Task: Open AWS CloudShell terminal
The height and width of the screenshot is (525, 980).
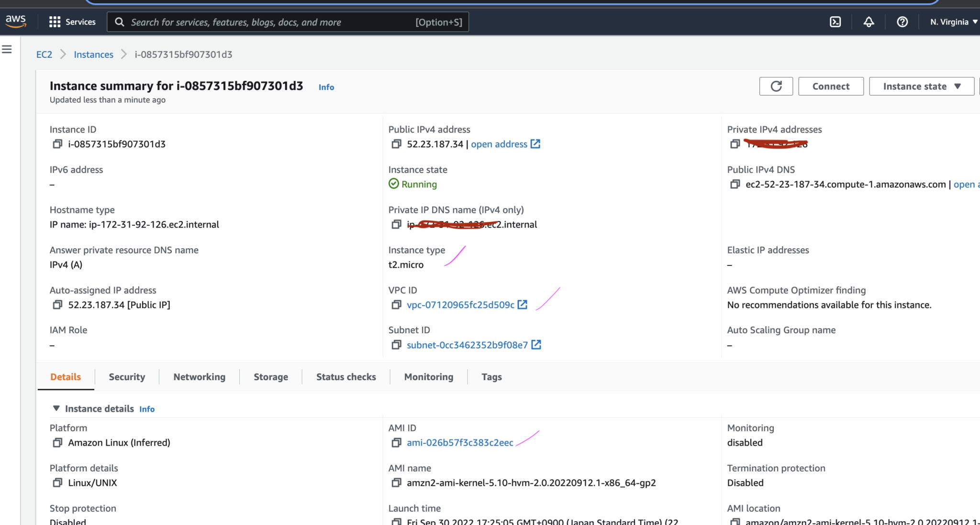Action: point(835,22)
